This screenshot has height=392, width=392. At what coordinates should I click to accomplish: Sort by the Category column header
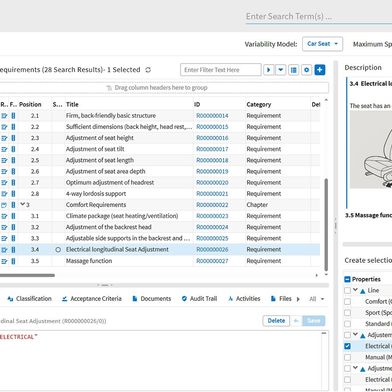point(259,104)
